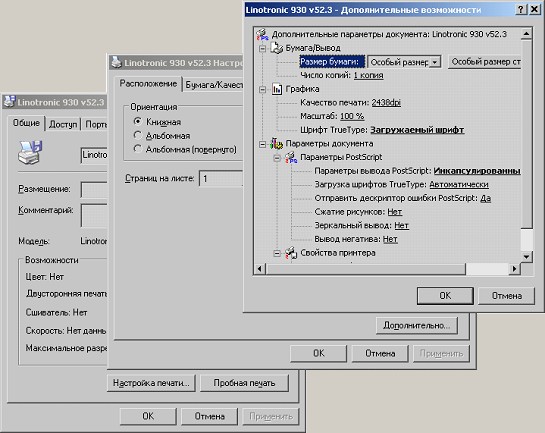
Task: Click Вывод негатива value Нет
Action: click(x=390, y=239)
